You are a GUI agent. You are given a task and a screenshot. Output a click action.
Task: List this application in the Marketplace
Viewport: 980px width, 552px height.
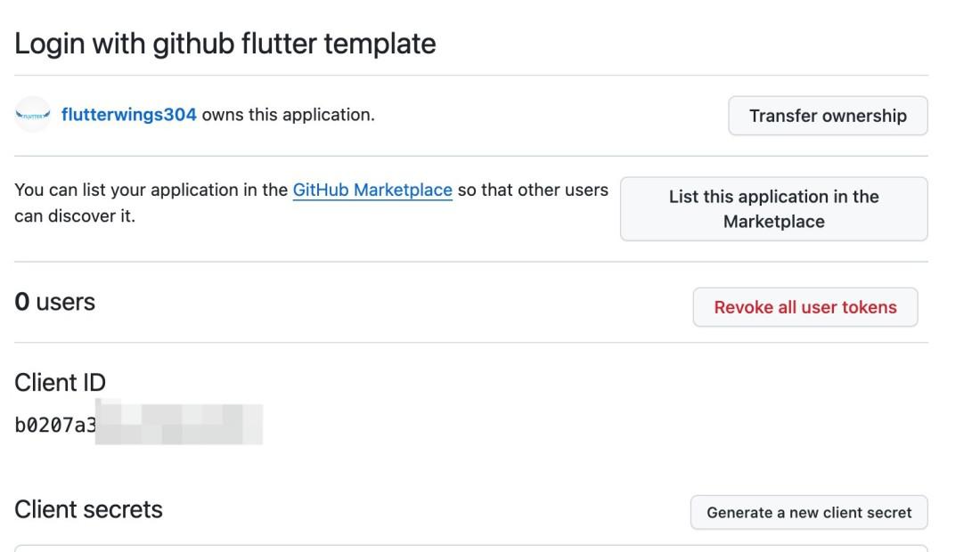tap(773, 209)
